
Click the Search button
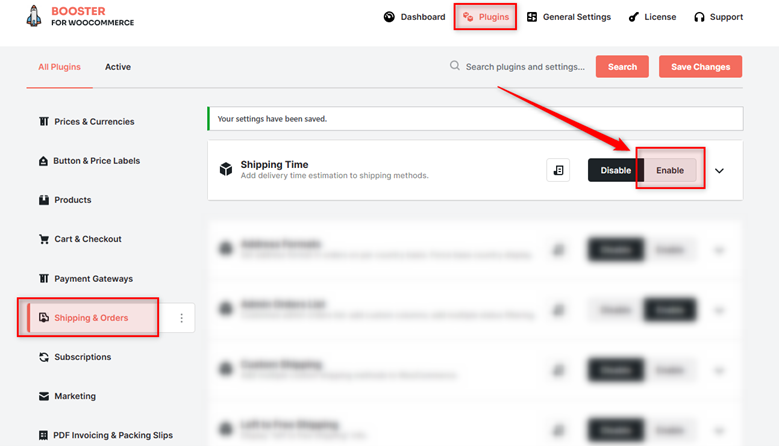pyautogui.click(x=622, y=67)
